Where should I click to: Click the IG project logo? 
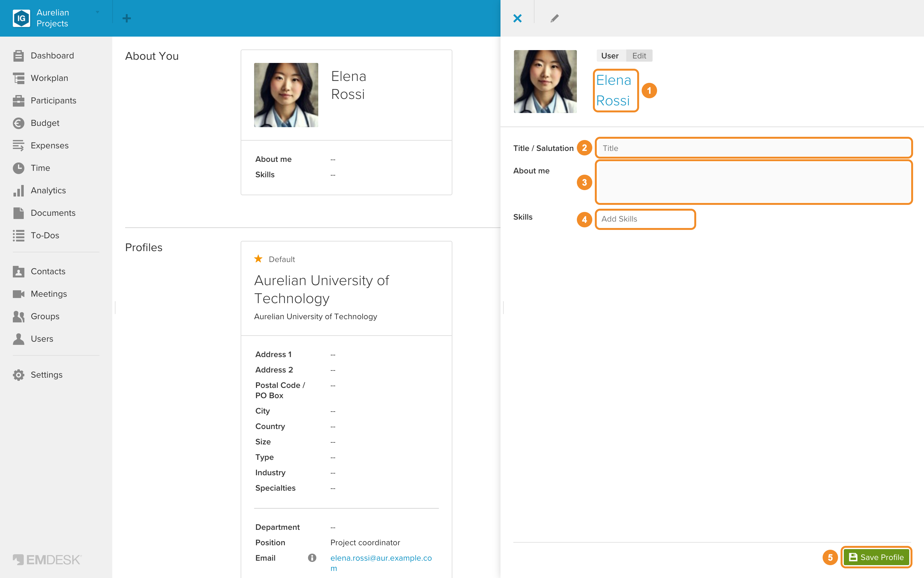(x=21, y=18)
